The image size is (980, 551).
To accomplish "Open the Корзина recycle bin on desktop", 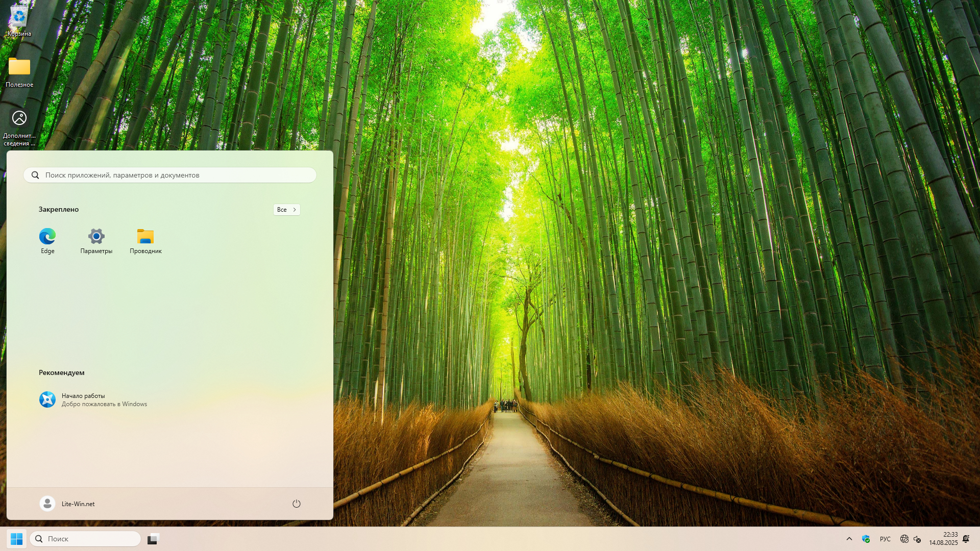I will point(19,18).
